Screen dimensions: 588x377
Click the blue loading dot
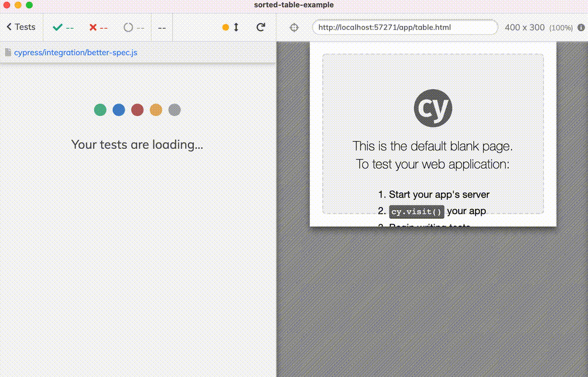tap(119, 110)
